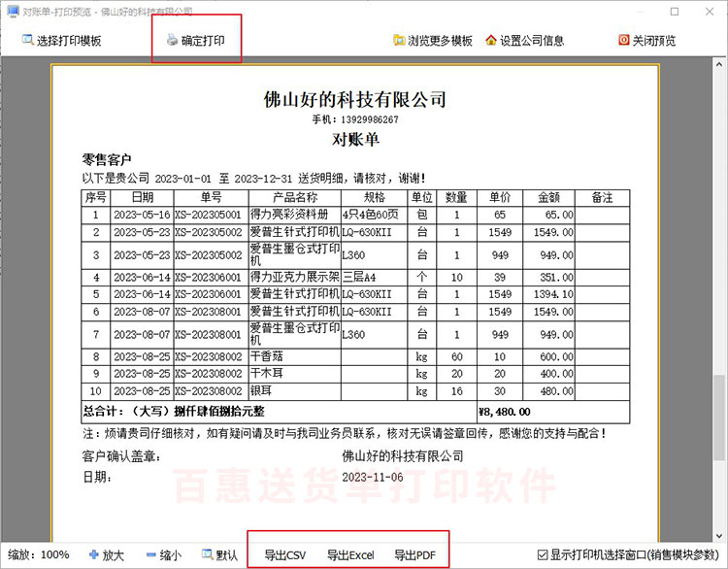Click the 总合计 uppercase total text
This screenshot has height=569, width=728.
tap(174, 412)
